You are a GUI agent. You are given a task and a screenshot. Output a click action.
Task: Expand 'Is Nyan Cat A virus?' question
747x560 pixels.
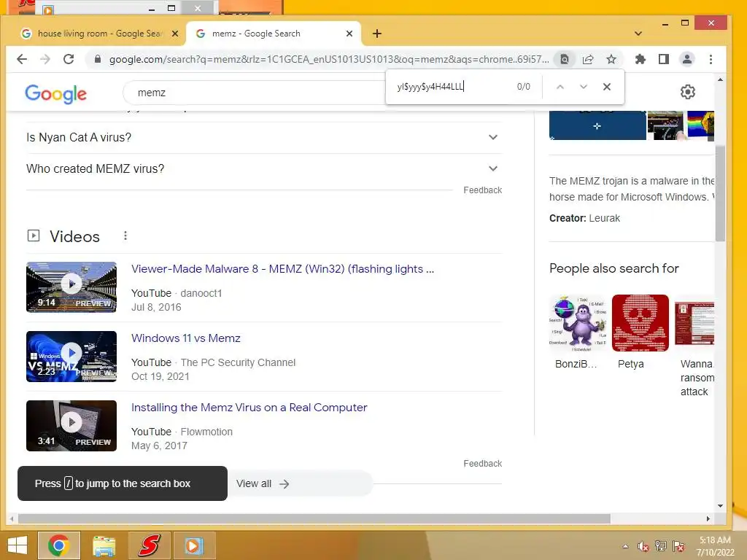click(264, 138)
